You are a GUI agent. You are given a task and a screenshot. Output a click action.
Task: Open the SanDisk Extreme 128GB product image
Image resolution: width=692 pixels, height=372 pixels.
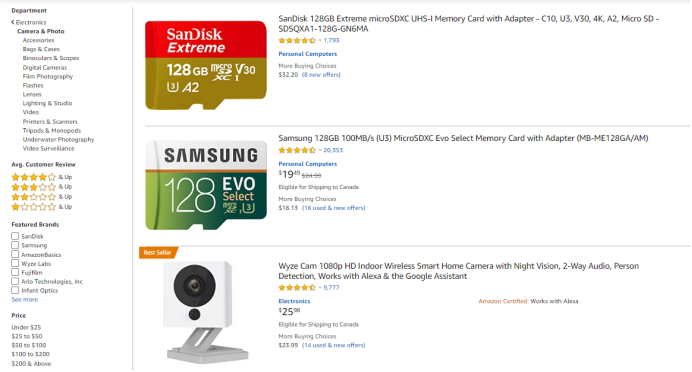coord(206,65)
